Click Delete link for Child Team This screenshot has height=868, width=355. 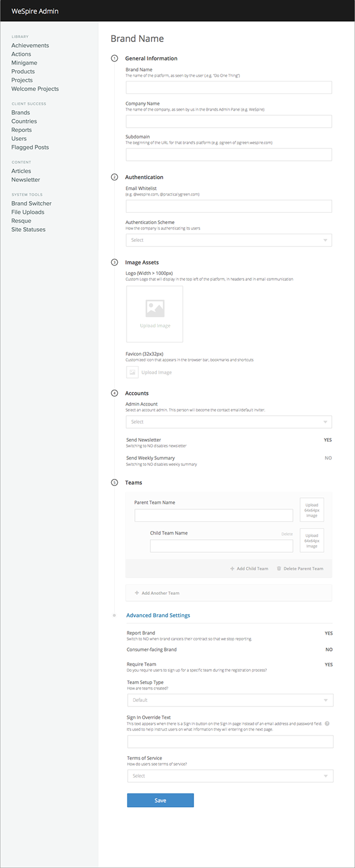(x=287, y=534)
